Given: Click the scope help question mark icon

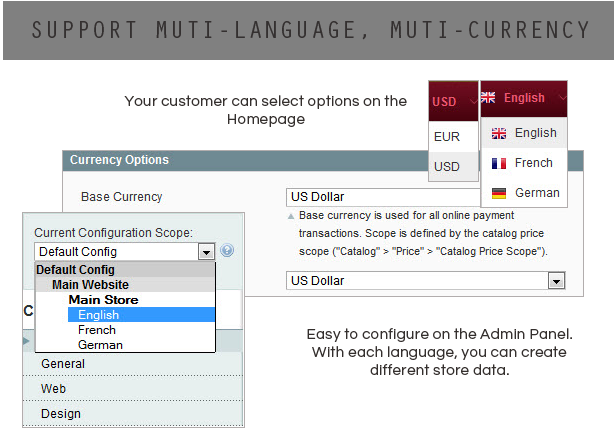Looking at the screenshot, I should pos(227,250).
